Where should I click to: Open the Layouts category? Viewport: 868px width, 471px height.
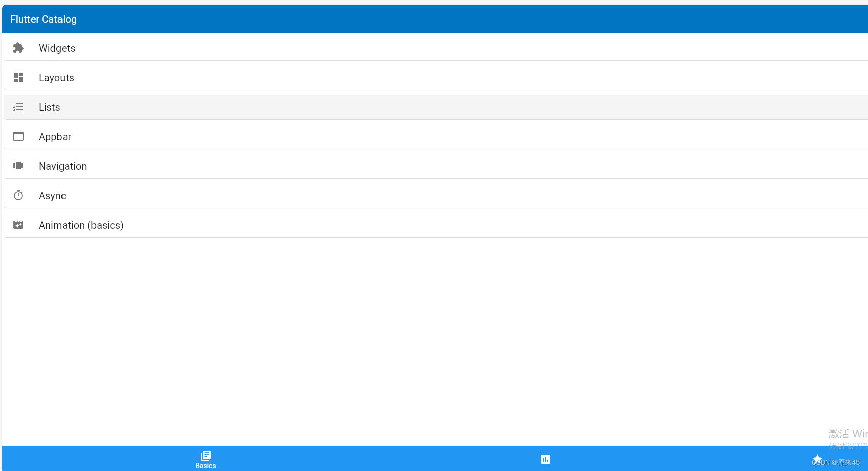436,77
